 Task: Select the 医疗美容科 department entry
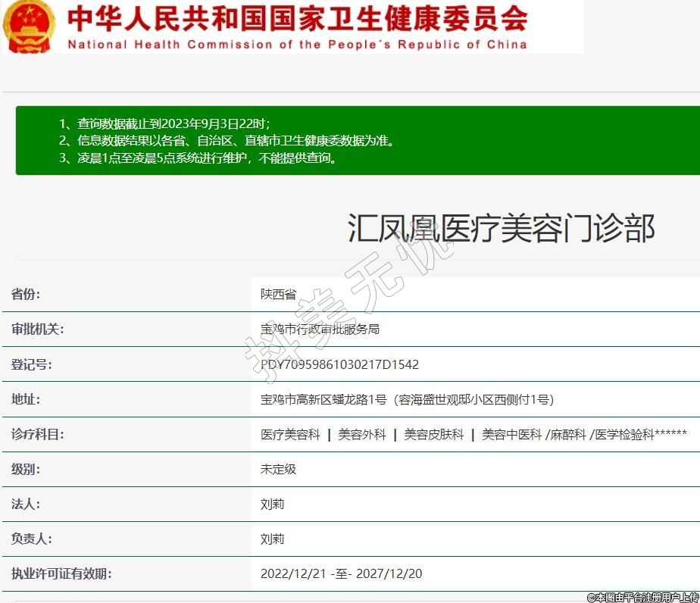coord(290,435)
